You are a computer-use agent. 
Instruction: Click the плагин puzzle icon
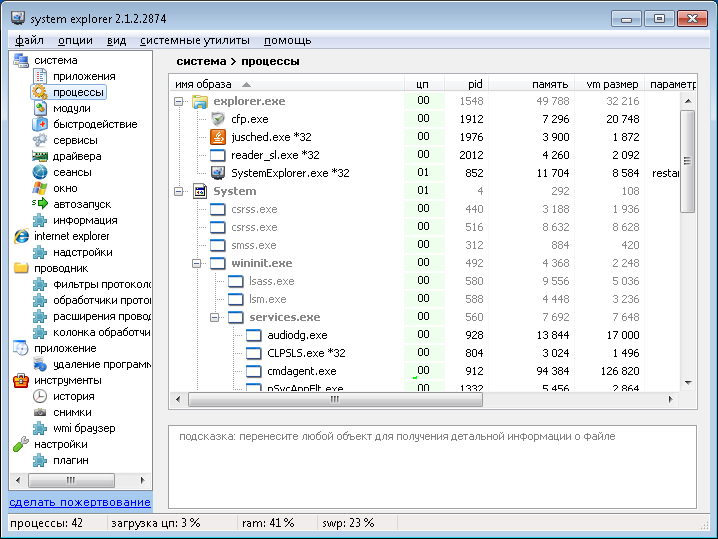coord(40,460)
